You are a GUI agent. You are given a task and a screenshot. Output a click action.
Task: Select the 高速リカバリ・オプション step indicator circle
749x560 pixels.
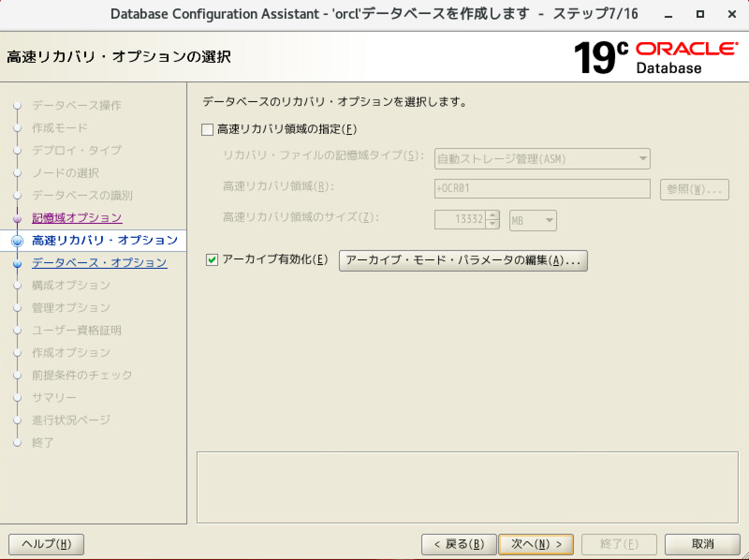point(17,240)
